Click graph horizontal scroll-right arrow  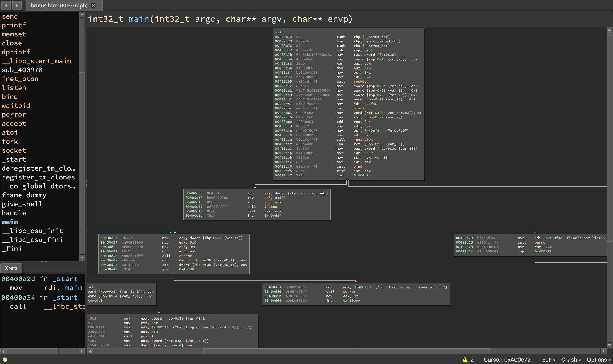click(x=604, y=351)
